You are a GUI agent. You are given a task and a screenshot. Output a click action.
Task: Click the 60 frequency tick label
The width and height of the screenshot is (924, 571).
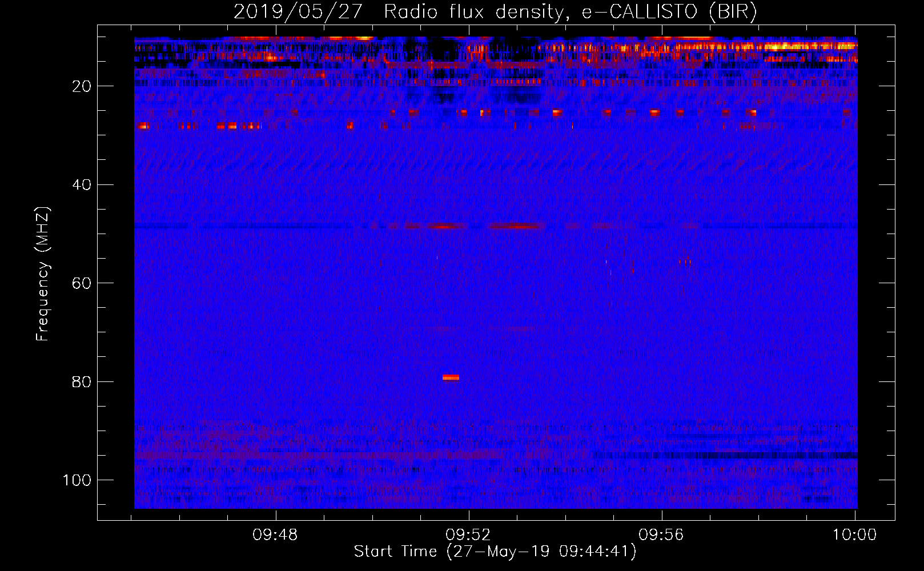[x=82, y=283]
